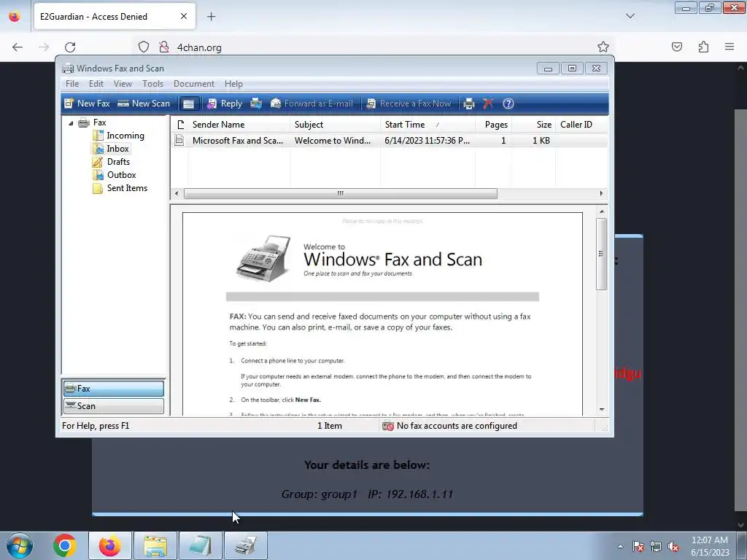747x560 pixels.
Task: Toggle the preview pane toolbar icon
Action: pyautogui.click(x=189, y=104)
